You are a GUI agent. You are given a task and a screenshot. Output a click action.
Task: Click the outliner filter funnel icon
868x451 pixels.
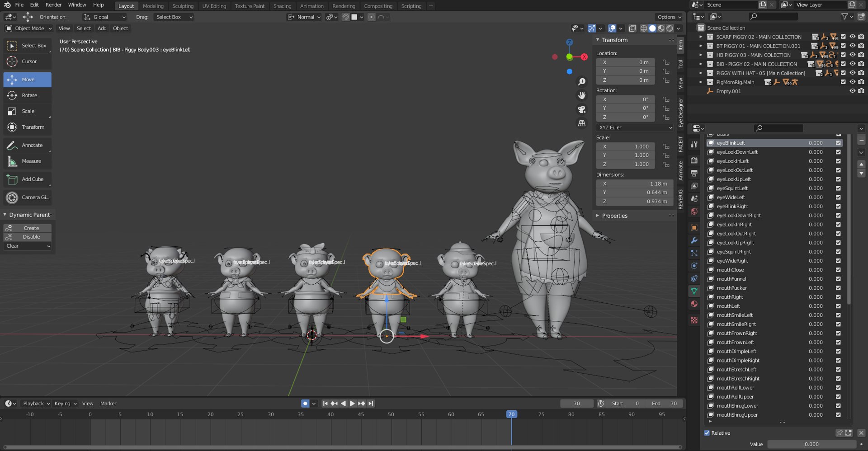(844, 17)
